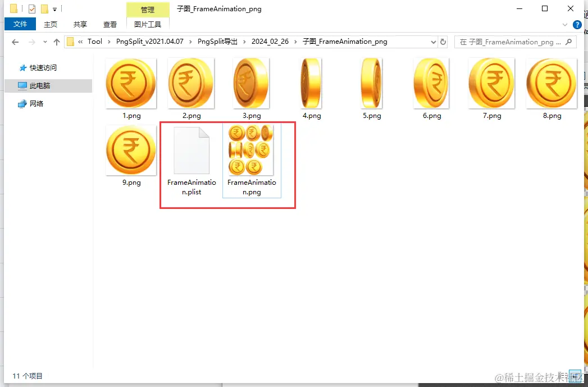Image resolution: width=588 pixels, height=387 pixels.
Task: Select the 5.png edge-on coin thumbnail
Action: click(x=371, y=83)
